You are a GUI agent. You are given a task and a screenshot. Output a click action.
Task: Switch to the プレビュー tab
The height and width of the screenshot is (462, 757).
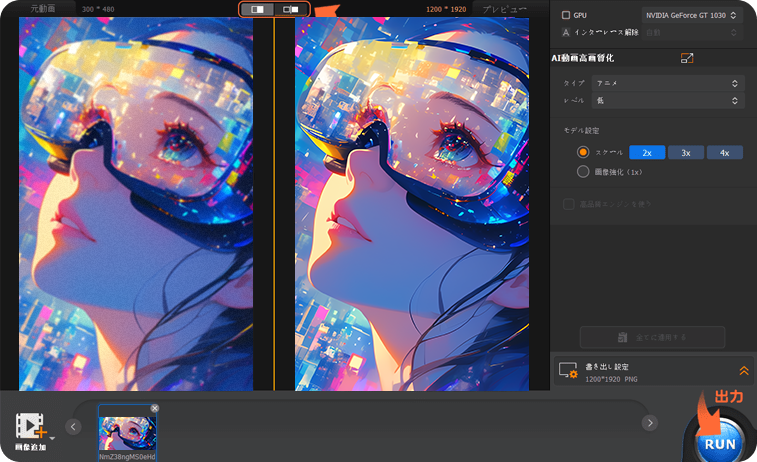[504, 9]
